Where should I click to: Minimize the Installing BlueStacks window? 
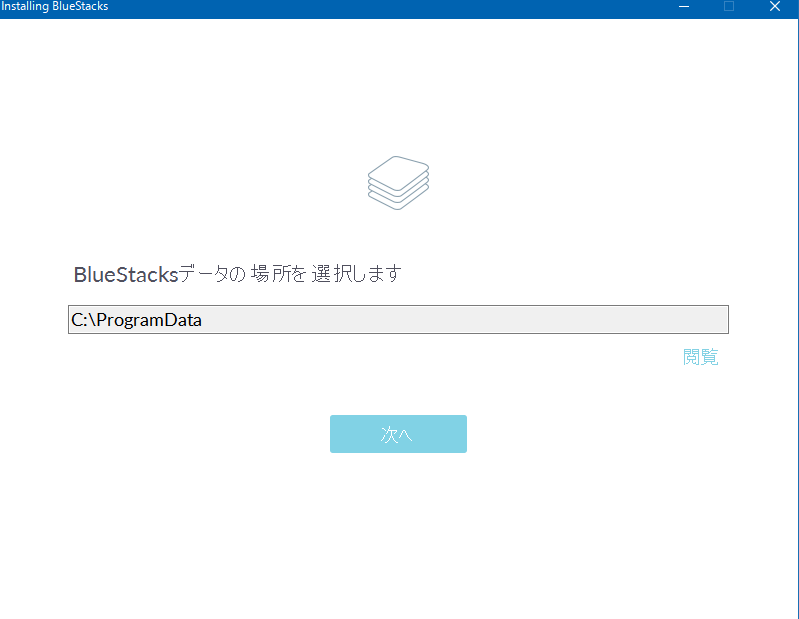(x=684, y=6)
